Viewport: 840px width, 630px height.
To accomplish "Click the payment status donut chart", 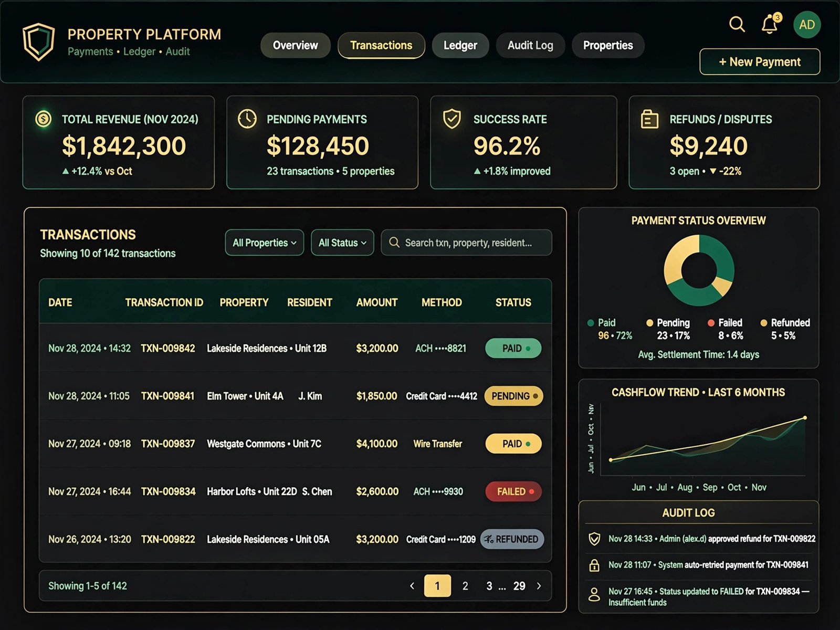I will click(699, 270).
